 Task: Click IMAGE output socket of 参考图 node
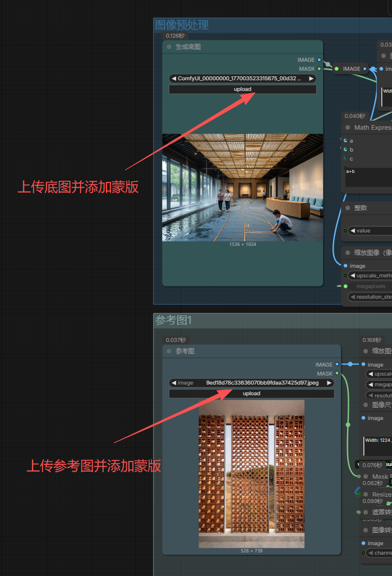coord(337,364)
